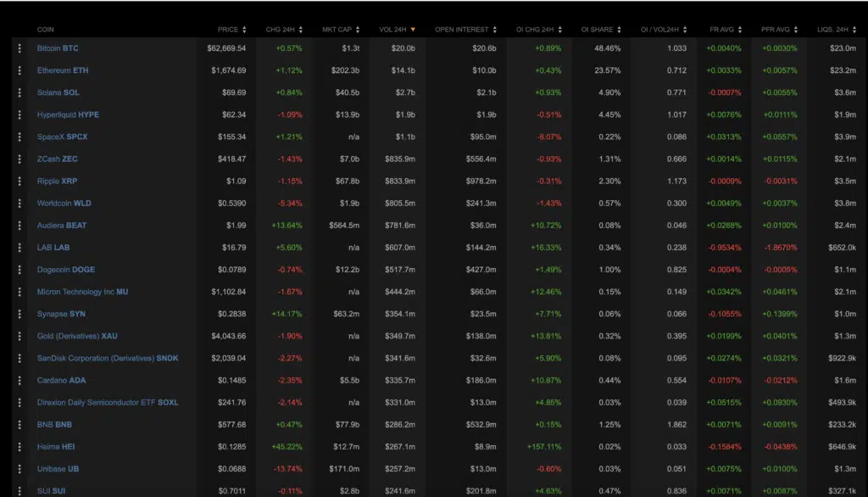Select Heima +45.22% change value
This screenshot has height=497, width=868.
pos(287,447)
